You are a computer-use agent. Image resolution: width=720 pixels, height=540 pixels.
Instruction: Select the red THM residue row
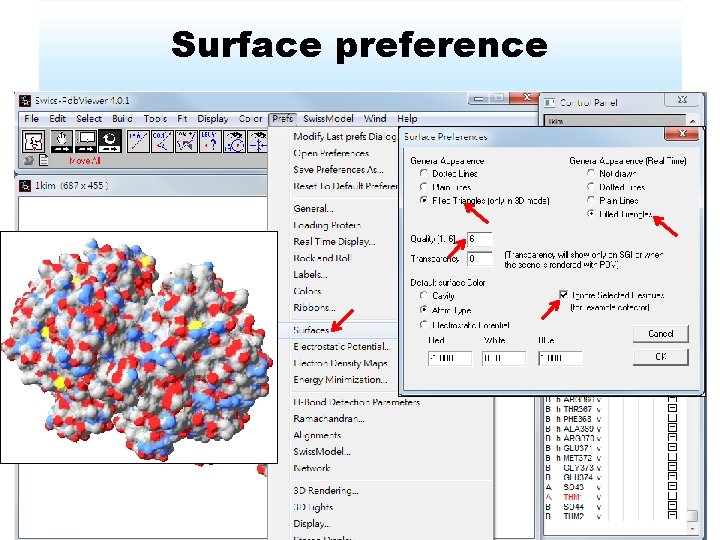[x=572, y=497]
